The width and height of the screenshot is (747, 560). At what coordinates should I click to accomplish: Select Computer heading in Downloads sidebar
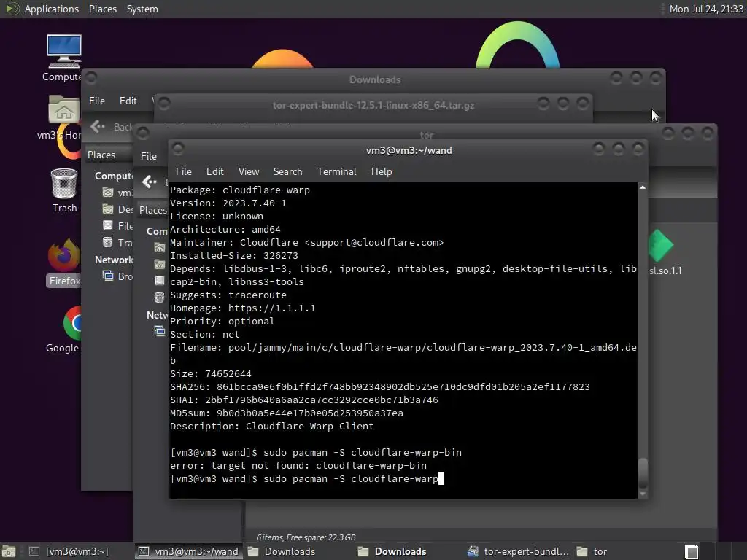[x=114, y=176]
